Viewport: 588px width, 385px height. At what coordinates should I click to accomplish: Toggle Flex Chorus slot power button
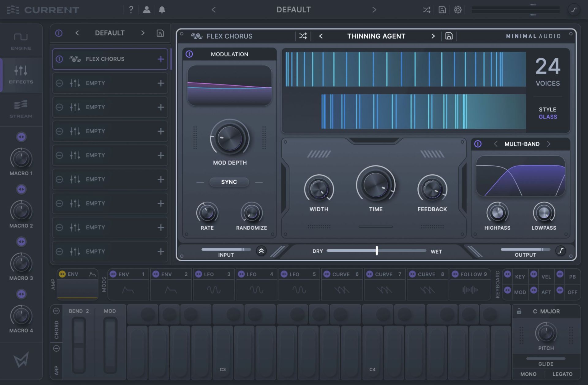click(59, 59)
